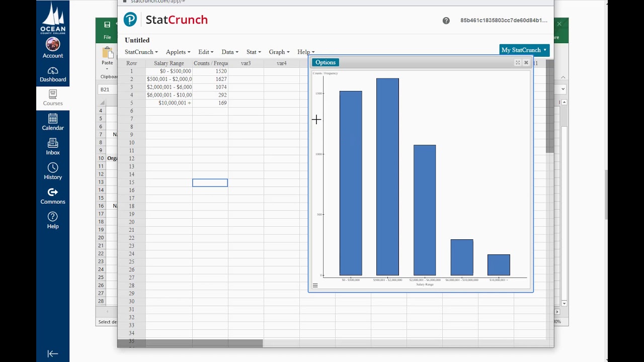This screenshot has height=362, width=644.
Task: Click the var4 column header
Action: (x=282, y=63)
